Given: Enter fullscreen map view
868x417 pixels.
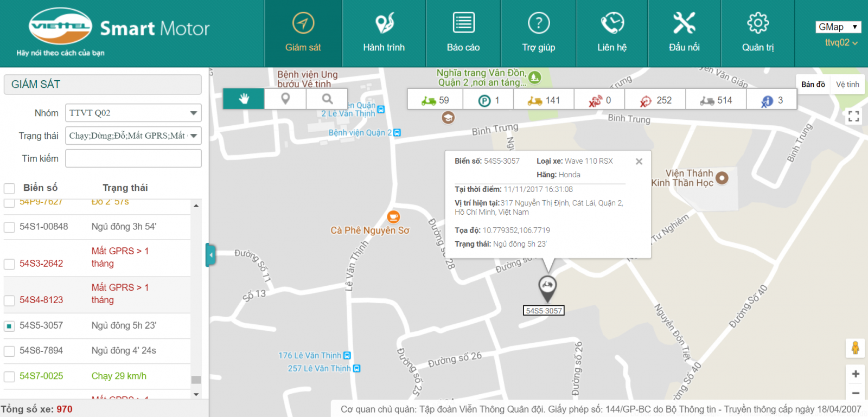Looking at the screenshot, I should coord(853,116).
